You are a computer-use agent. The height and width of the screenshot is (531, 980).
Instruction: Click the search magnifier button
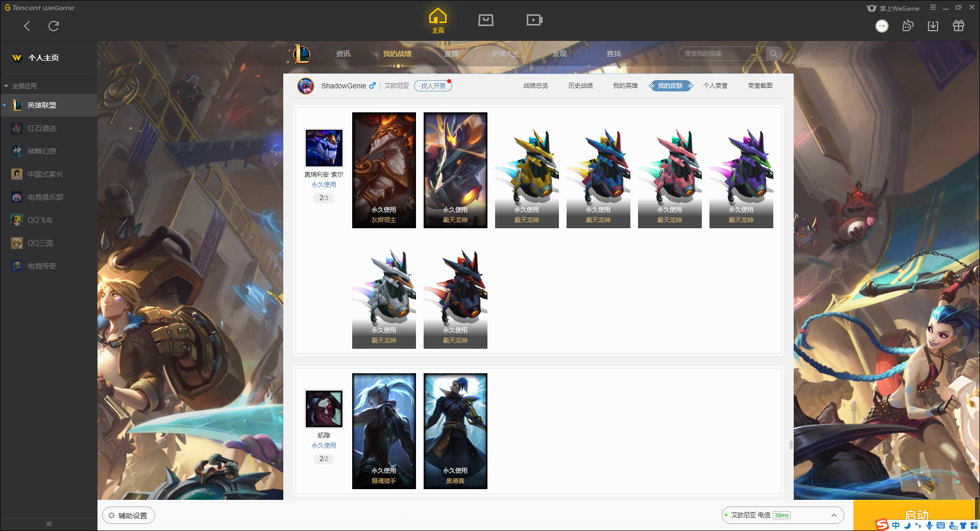[x=774, y=54]
